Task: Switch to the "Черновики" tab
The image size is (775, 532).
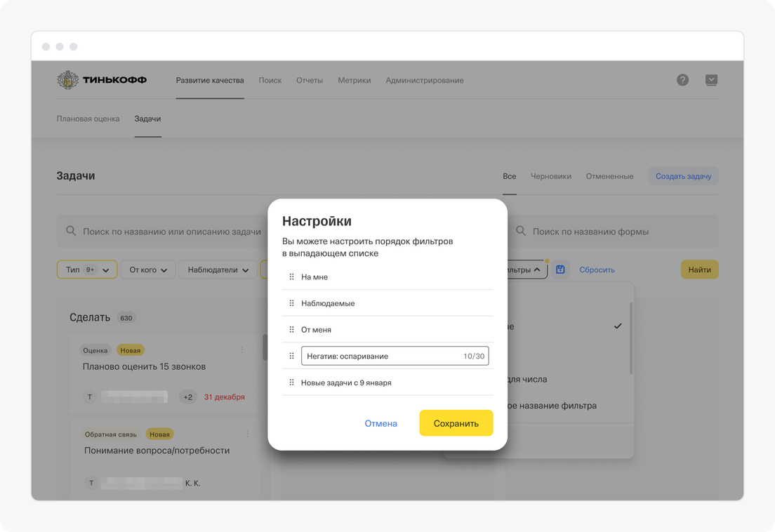Action: [x=550, y=176]
